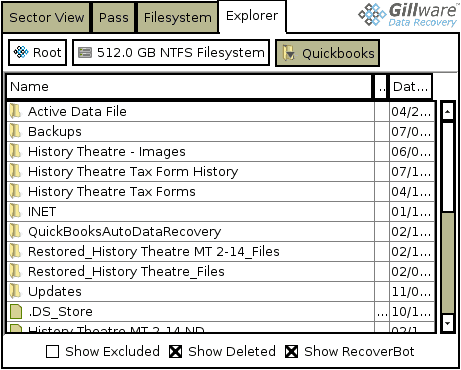461x370 pixels.
Task: Sort by the Date column header
Action: [411, 87]
